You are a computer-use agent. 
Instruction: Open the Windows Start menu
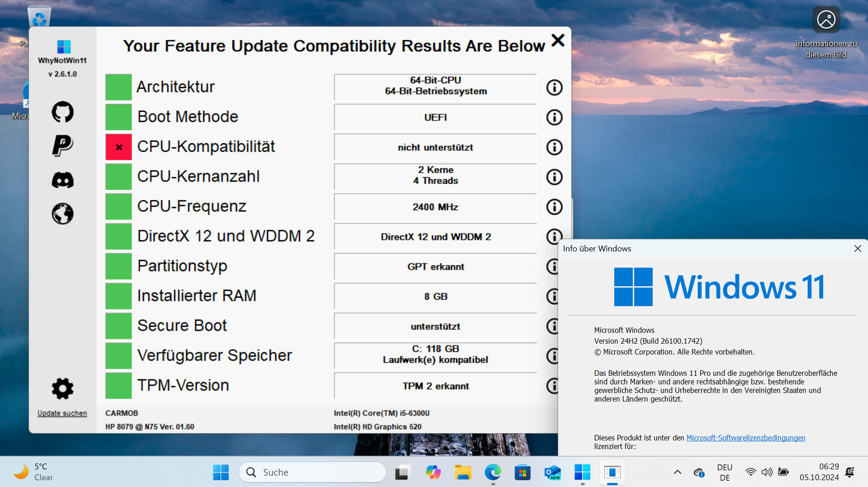click(x=221, y=472)
